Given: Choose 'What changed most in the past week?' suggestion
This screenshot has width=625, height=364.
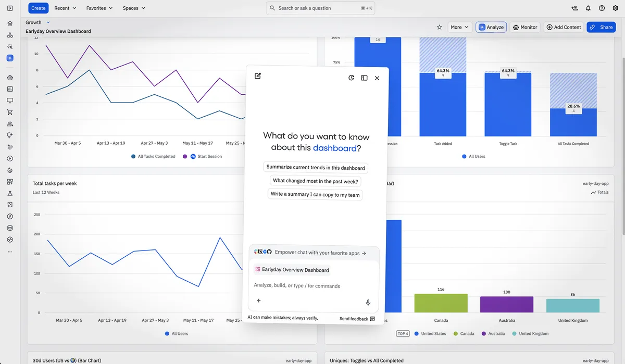Looking at the screenshot, I should coord(316,181).
